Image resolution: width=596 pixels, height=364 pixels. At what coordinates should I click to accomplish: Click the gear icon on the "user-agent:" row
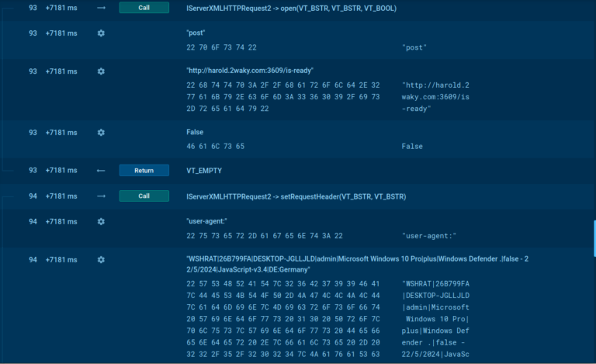pos(101,222)
